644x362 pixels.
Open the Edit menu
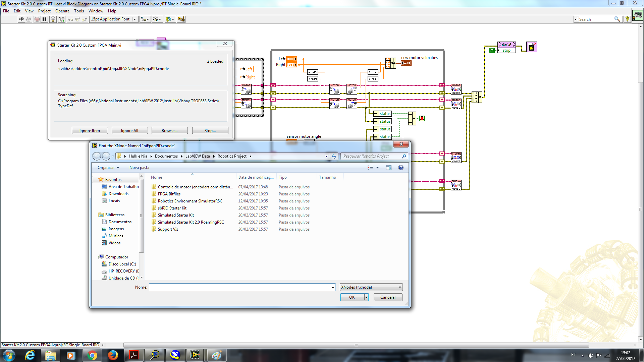[17, 11]
